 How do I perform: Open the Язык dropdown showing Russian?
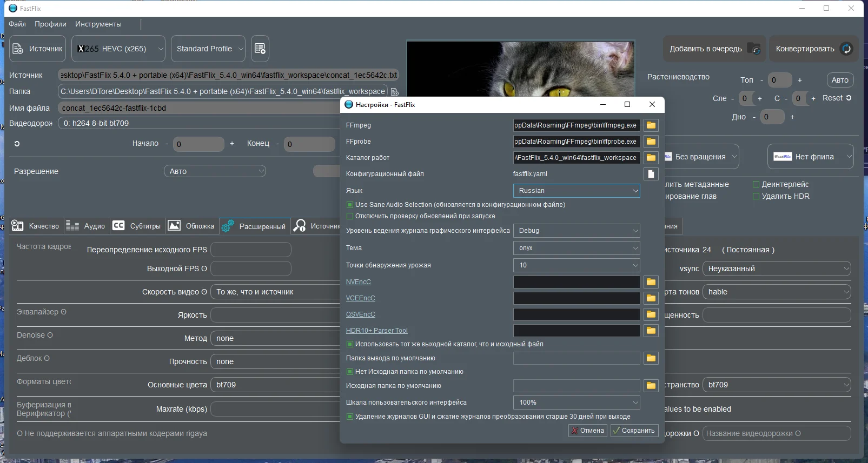[x=577, y=191]
